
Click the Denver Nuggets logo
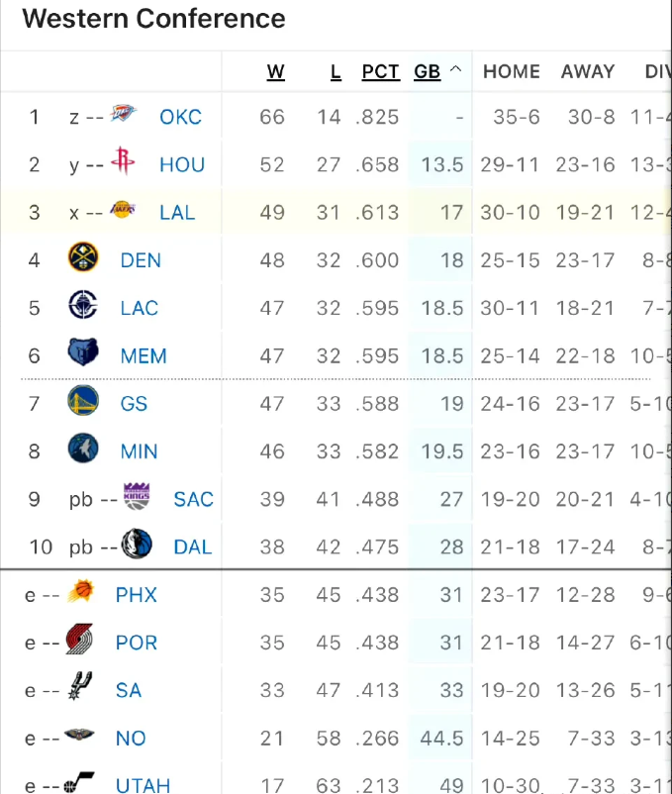pos(83,257)
